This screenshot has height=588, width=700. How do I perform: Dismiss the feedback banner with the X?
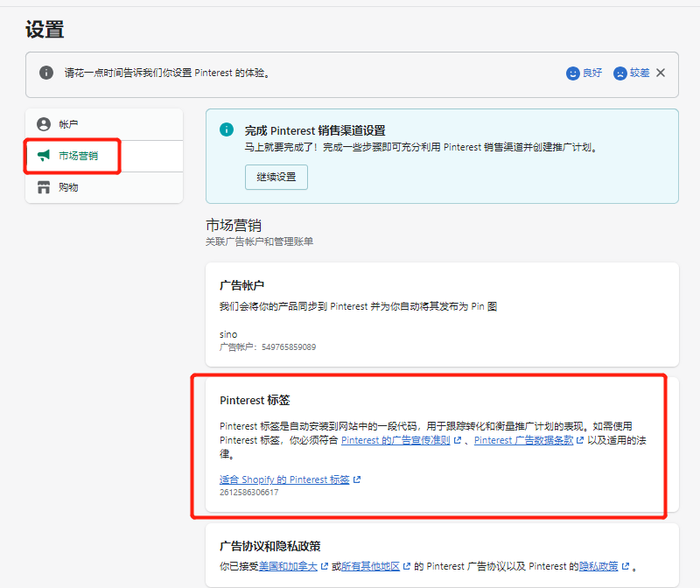tap(661, 73)
